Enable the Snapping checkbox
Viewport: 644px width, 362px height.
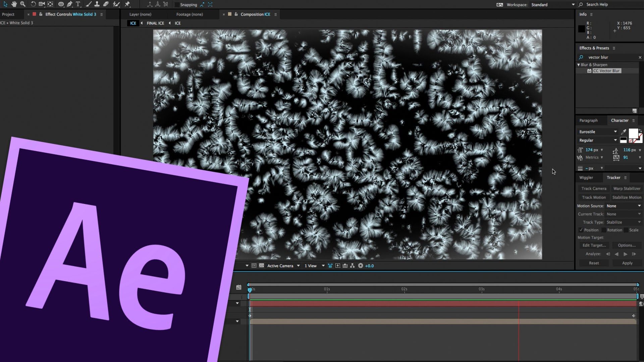177,5
